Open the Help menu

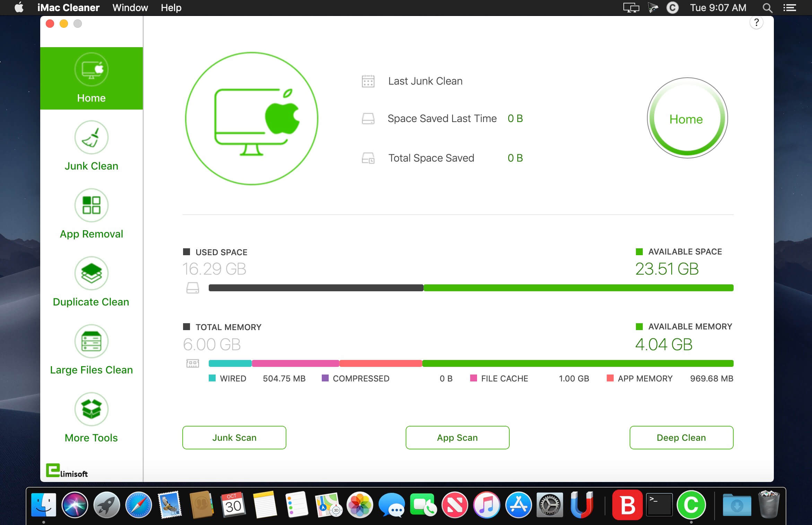[171, 8]
